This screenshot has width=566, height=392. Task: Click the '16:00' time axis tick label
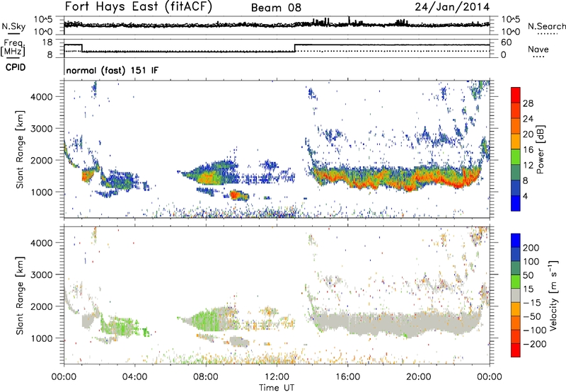pyautogui.click(x=347, y=377)
